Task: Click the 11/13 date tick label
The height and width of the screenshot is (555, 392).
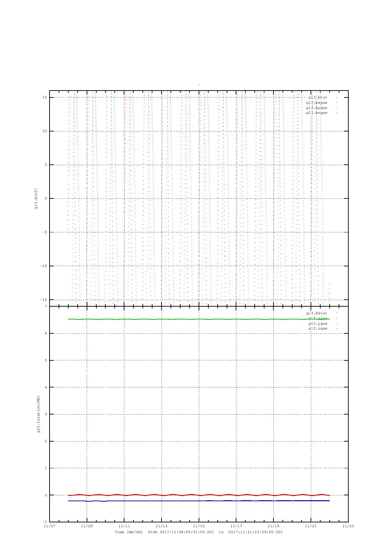Action: 162,526
